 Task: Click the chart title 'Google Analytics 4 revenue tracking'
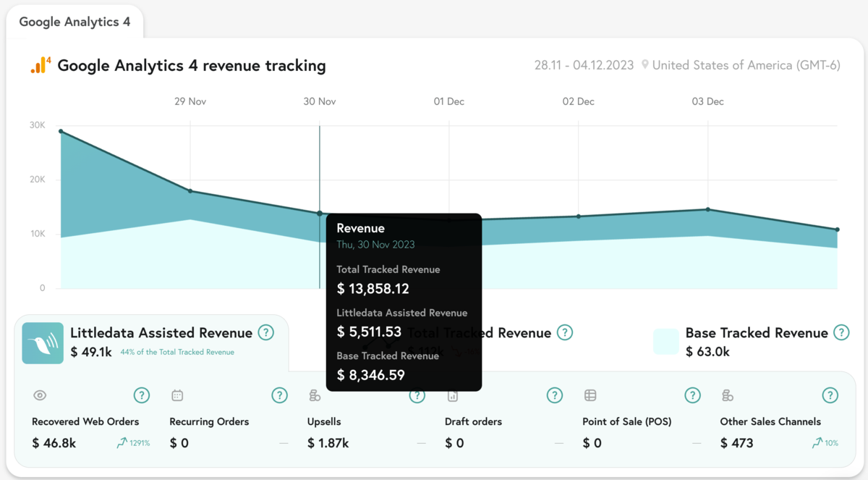pos(192,66)
